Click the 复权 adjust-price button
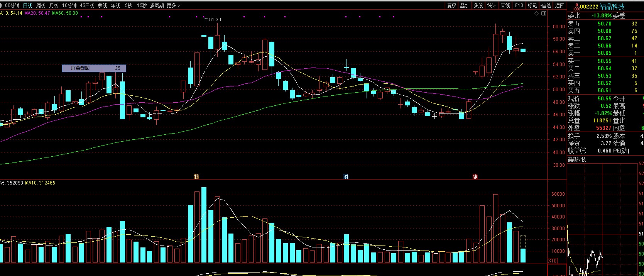This screenshot has height=276, width=644. click(x=451, y=5)
